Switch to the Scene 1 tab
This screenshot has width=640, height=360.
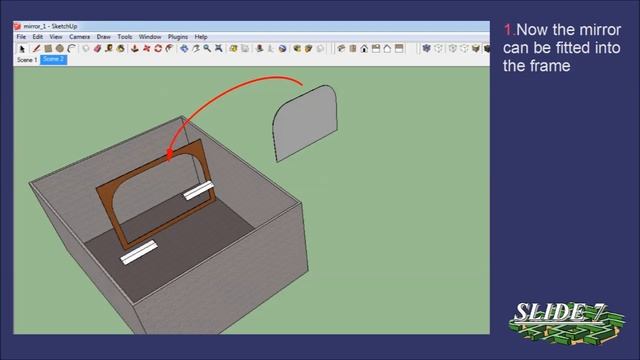point(27,60)
